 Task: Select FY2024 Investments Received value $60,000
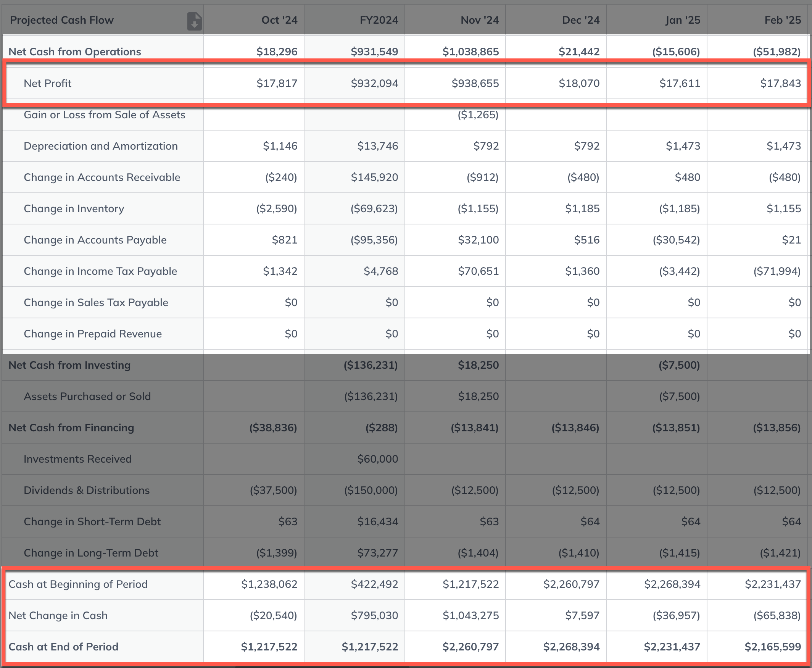click(377, 459)
